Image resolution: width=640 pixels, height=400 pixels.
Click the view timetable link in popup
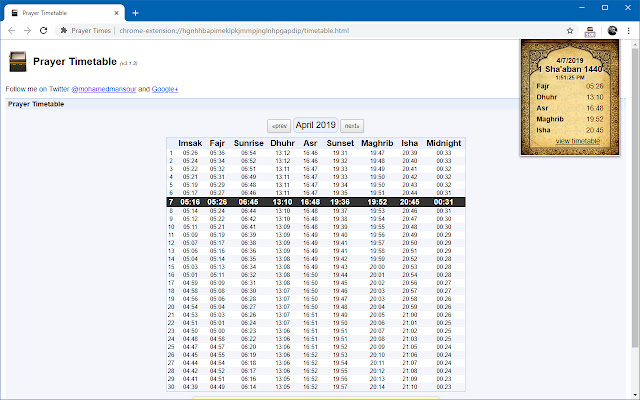577,142
